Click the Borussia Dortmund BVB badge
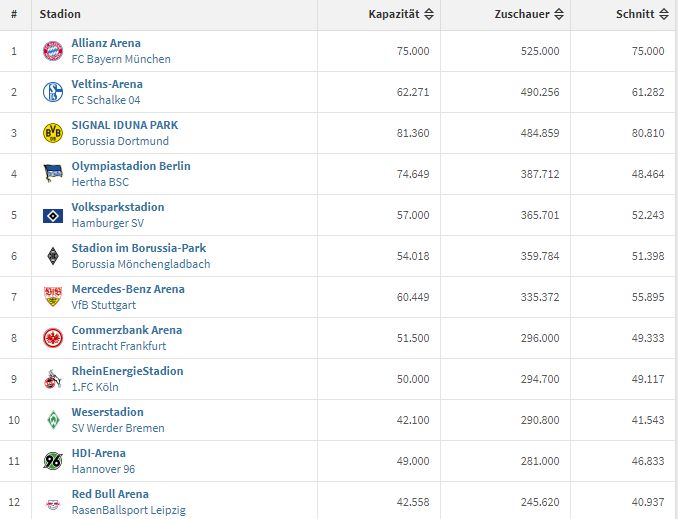 tap(53, 133)
